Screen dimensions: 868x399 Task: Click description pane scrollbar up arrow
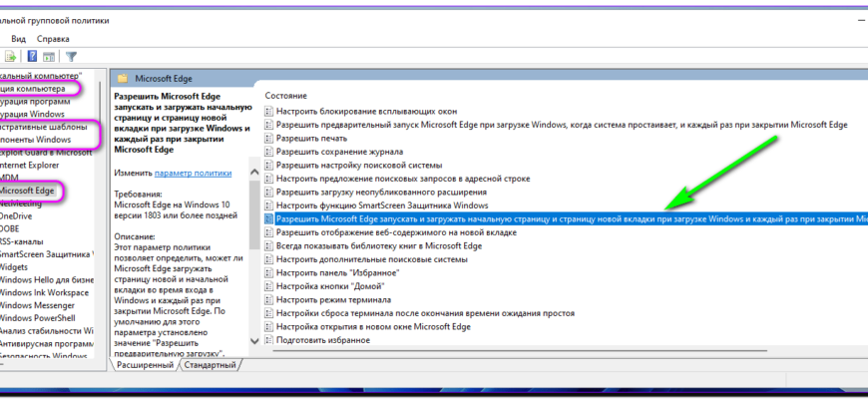point(254,173)
